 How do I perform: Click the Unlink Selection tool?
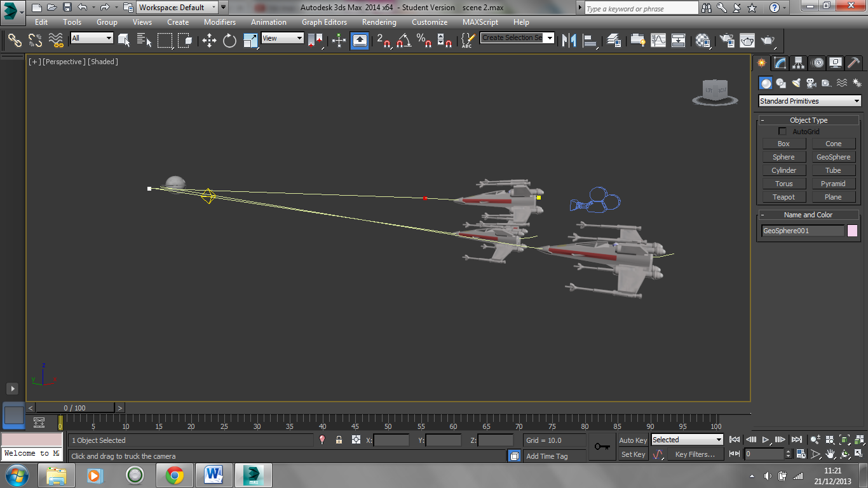[x=36, y=40]
